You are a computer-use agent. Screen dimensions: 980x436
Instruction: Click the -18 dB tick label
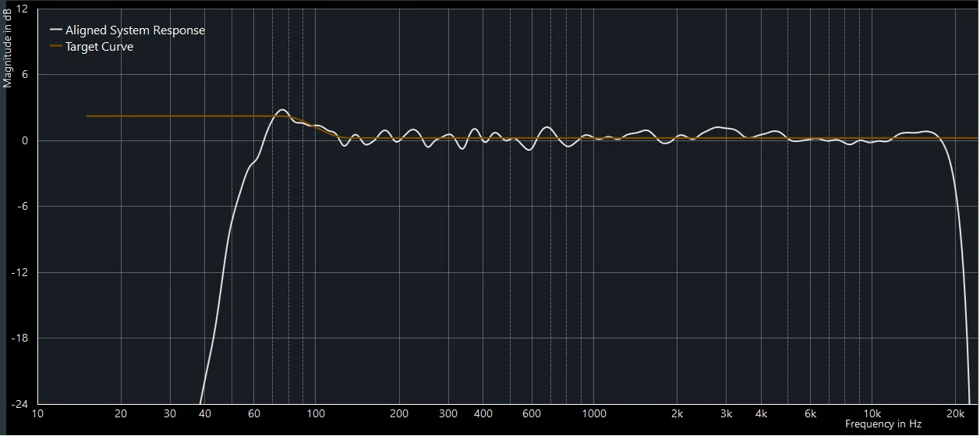[19, 339]
